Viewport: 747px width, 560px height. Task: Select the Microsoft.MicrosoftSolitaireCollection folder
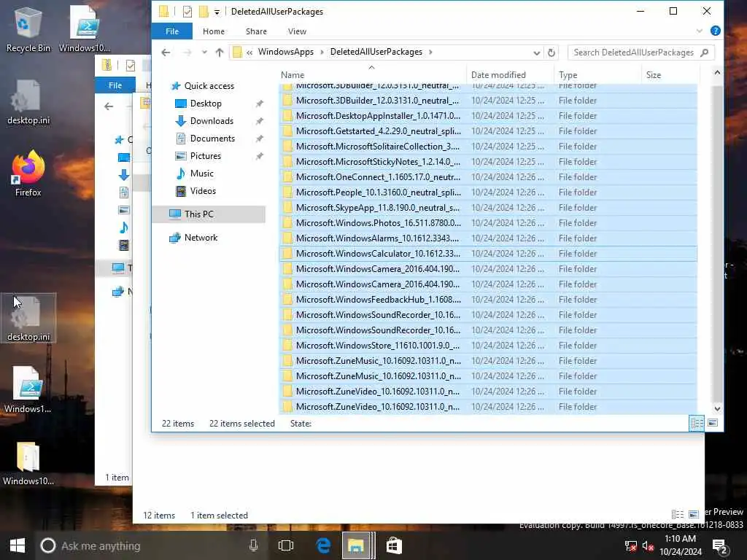pyautogui.click(x=488, y=147)
